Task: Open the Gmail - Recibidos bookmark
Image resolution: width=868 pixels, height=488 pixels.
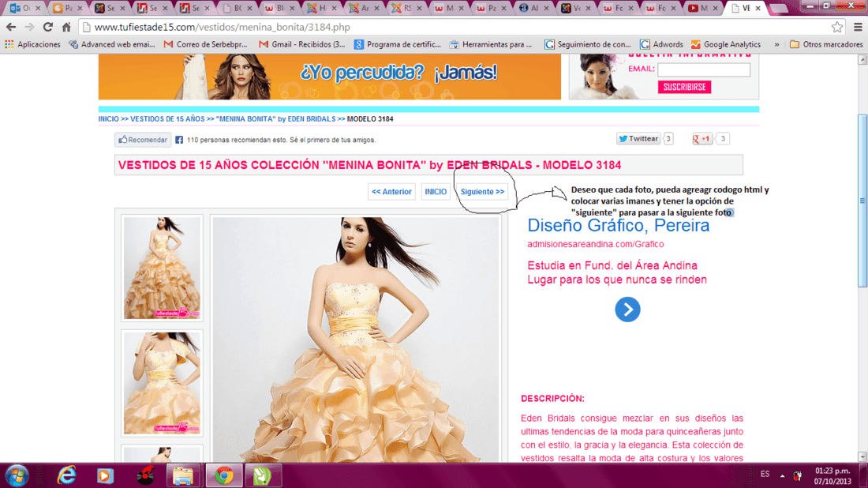Action: [301, 44]
